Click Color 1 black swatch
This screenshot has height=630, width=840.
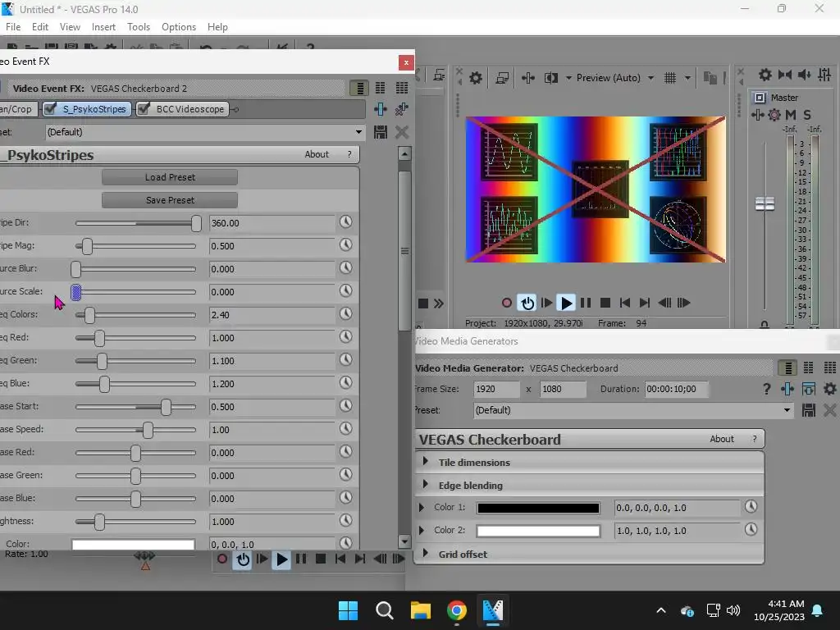tap(538, 508)
